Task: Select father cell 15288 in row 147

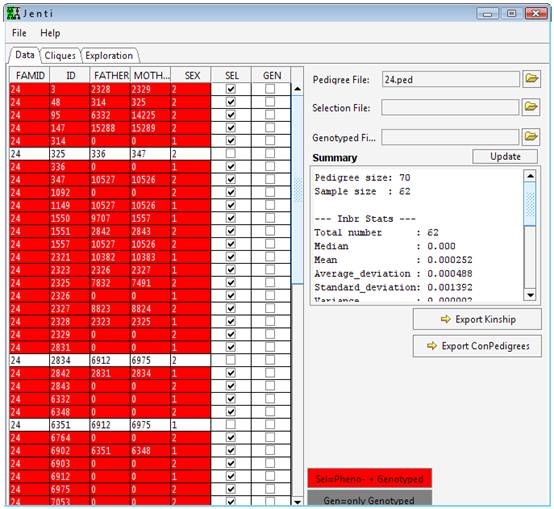Action: [x=110, y=128]
